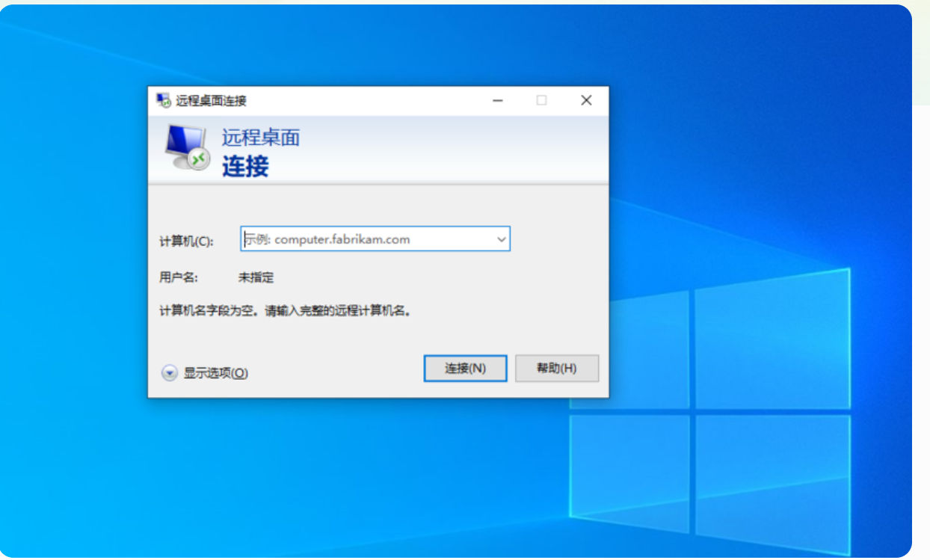Image resolution: width=930 pixels, height=560 pixels.
Task: Click the 计算机名字段为空 status message
Action: (286, 310)
